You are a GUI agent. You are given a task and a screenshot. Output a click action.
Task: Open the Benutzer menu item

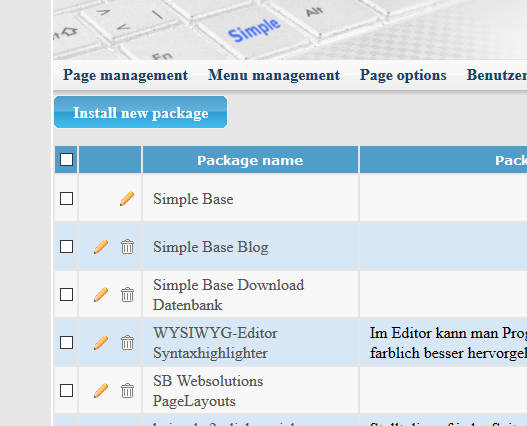point(497,75)
